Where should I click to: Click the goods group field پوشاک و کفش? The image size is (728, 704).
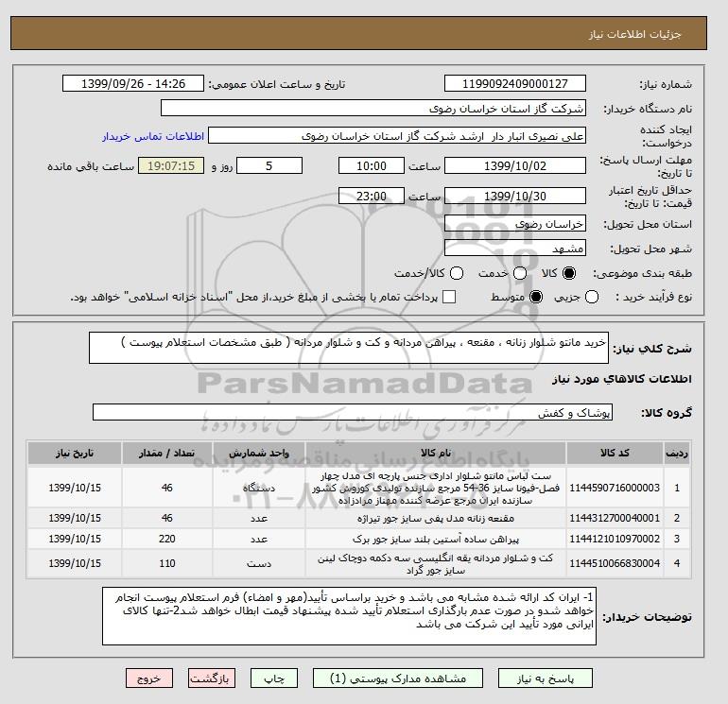(x=353, y=412)
